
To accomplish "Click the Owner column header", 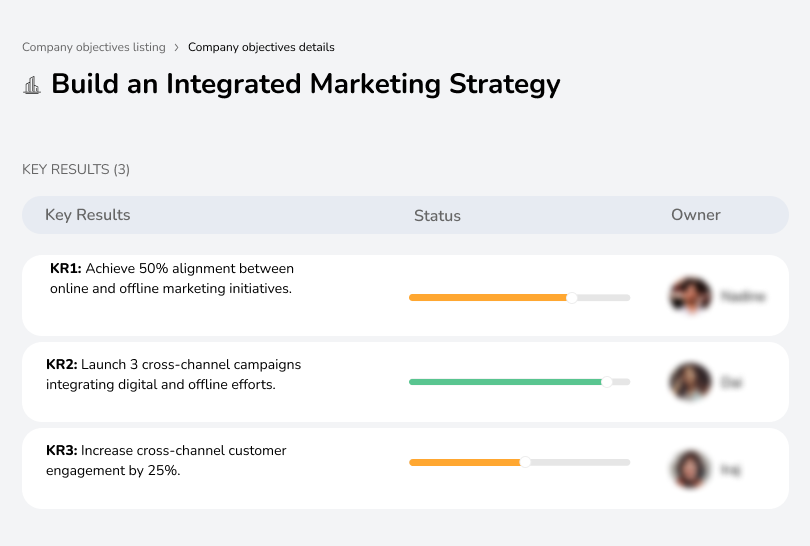I will click(695, 215).
